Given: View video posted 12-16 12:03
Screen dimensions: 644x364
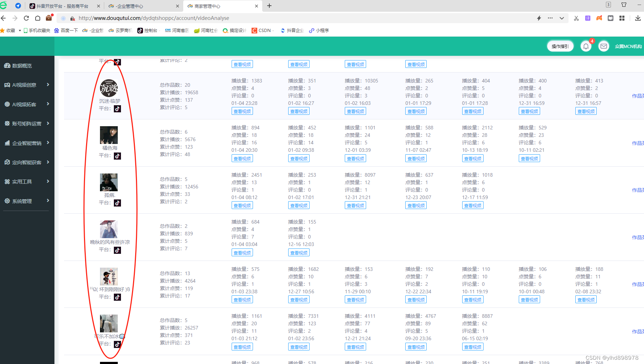Looking at the screenshot, I should point(299,253).
